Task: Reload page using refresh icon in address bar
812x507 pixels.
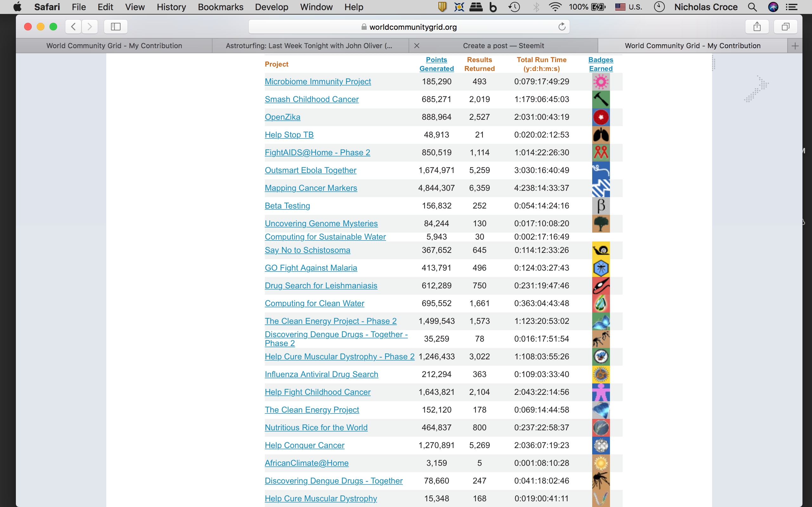Action: coord(562,27)
